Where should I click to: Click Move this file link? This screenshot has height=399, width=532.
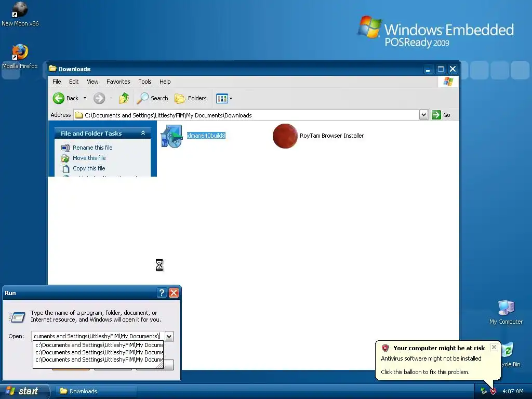coord(89,158)
